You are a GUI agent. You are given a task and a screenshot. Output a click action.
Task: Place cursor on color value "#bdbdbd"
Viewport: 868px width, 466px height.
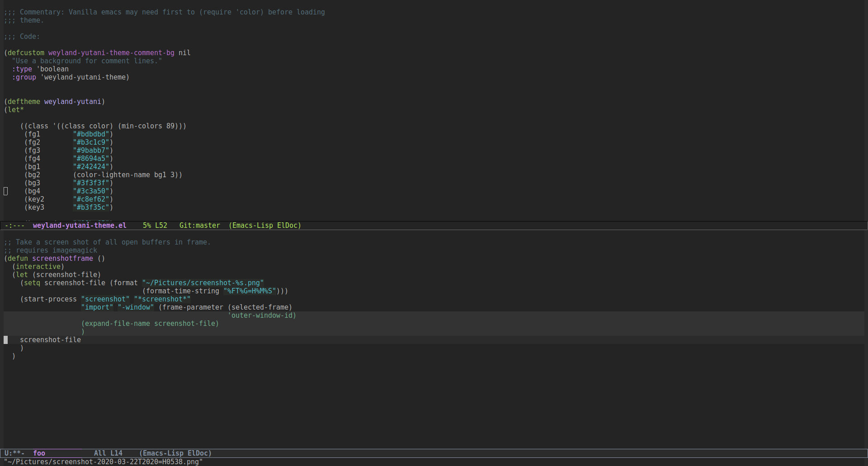(91, 134)
